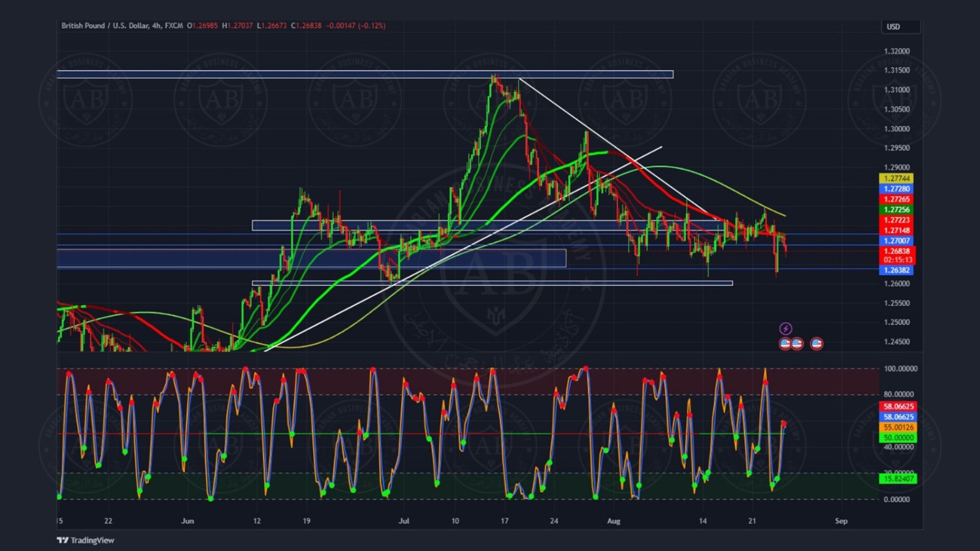This screenshot has height=551, width=980.
Task: Click the low value L1.26673
Action: point(272,25)
